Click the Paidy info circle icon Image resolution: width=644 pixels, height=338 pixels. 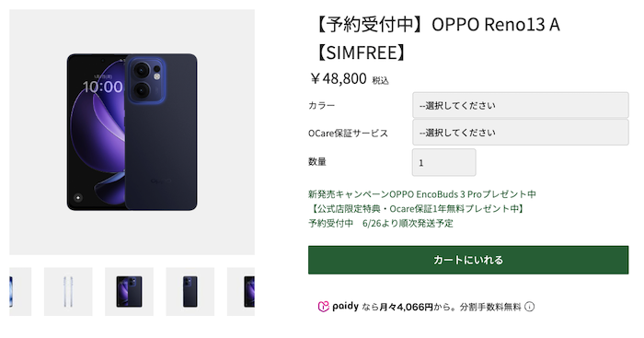(x=530, y=307)
